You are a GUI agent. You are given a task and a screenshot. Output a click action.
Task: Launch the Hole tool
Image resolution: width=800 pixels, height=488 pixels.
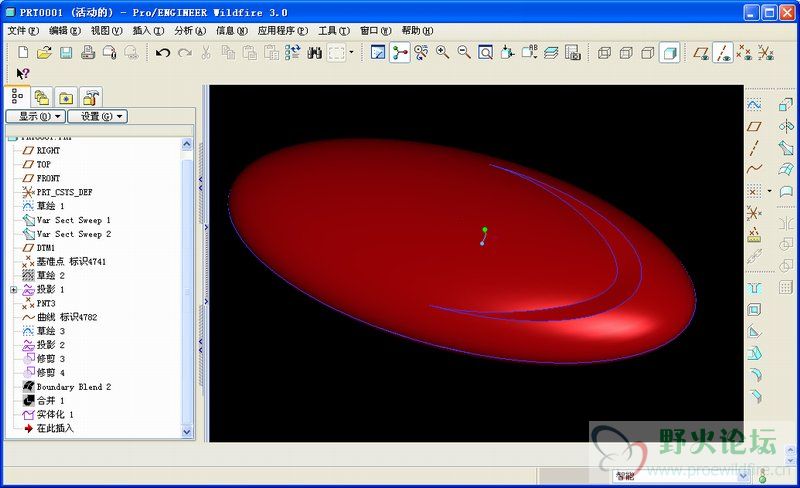pos(754,288)
